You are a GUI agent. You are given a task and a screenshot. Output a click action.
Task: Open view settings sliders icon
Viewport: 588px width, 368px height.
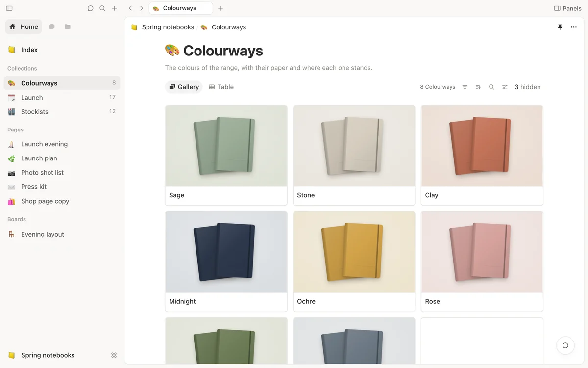(505, 87)
